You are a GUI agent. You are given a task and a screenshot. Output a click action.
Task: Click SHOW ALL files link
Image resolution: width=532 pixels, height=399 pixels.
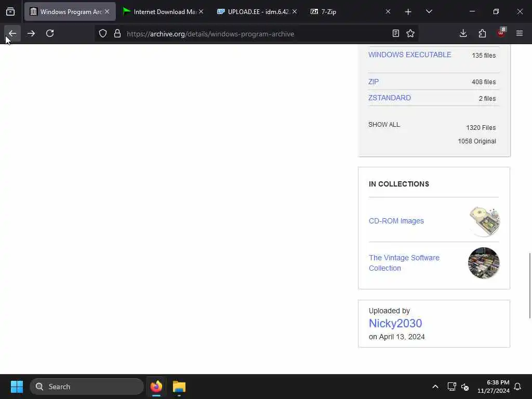pyautogui.click(x=384, y=125)
